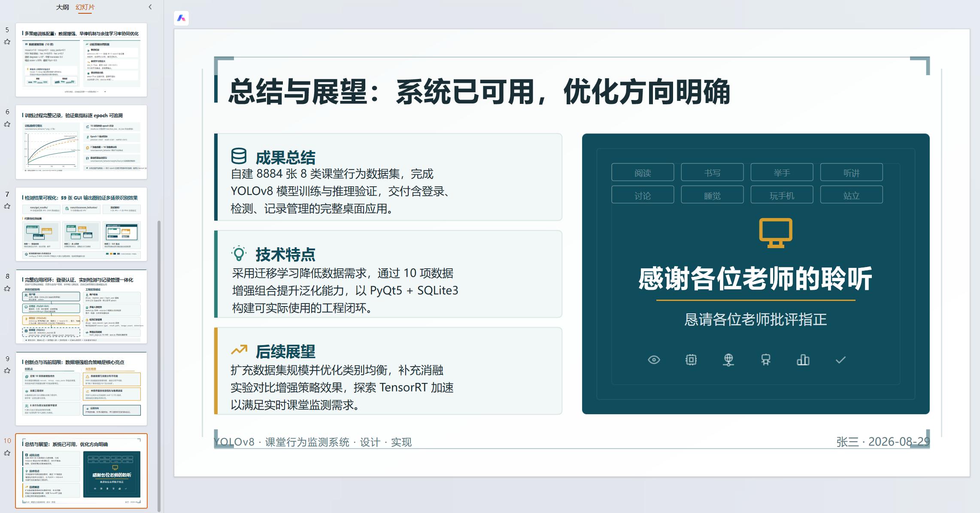Image resolution: width=980 pixels, height=513 pixels.
Task: Click the 站立 tag box
Action: click(x=851, y=195)
